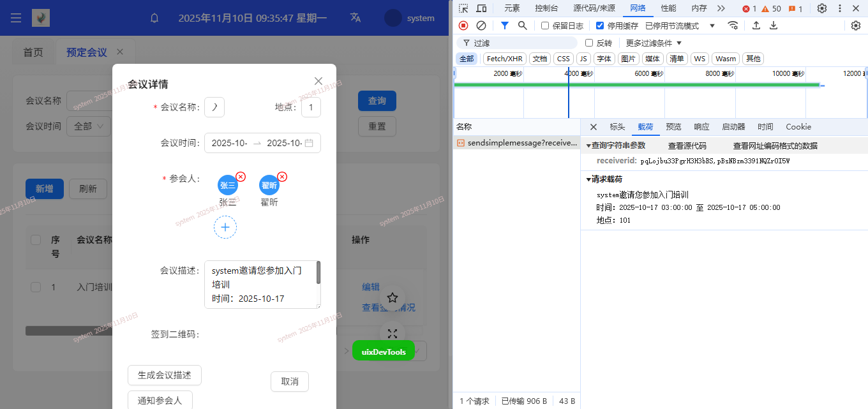Click the 生成会议描述 button
Viewport: 868px width, 409px height.
[165, 375]
